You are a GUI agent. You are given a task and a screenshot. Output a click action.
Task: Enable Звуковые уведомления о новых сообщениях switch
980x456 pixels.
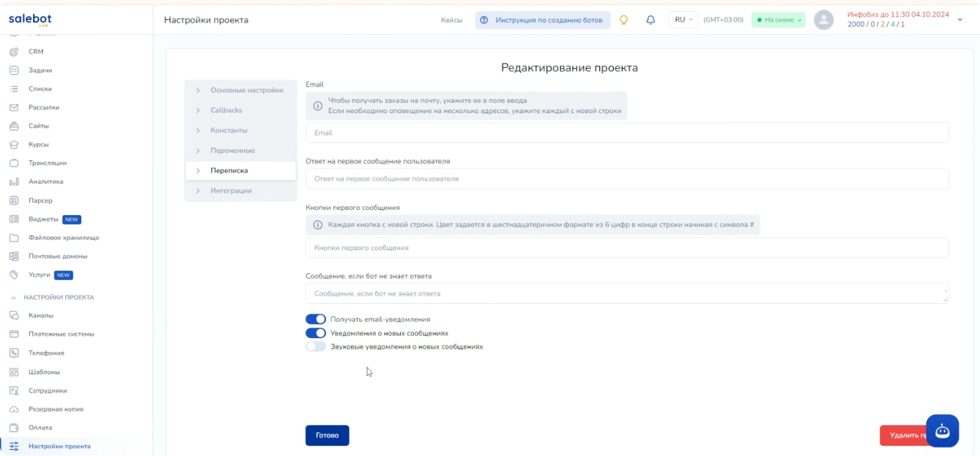pos(315,346)
